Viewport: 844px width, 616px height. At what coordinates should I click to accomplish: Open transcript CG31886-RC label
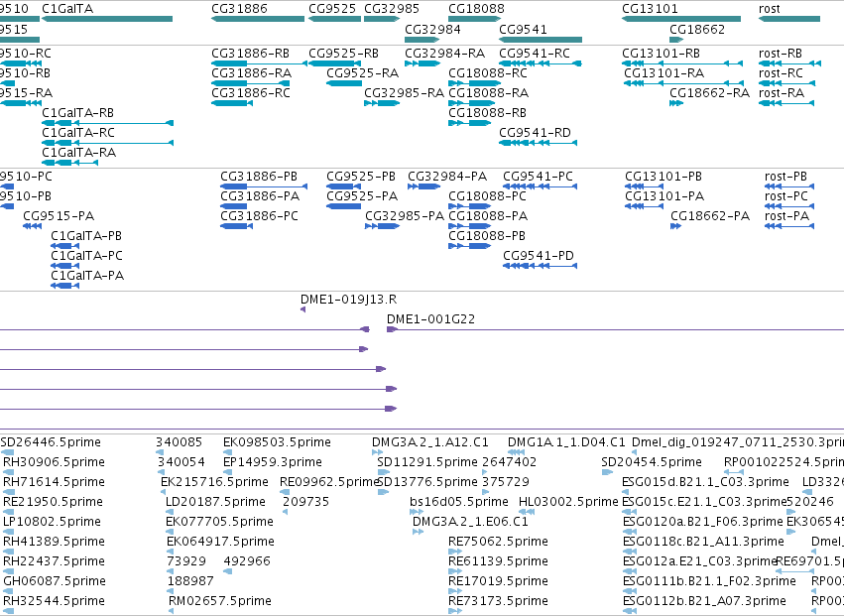(x=251, y=93)
